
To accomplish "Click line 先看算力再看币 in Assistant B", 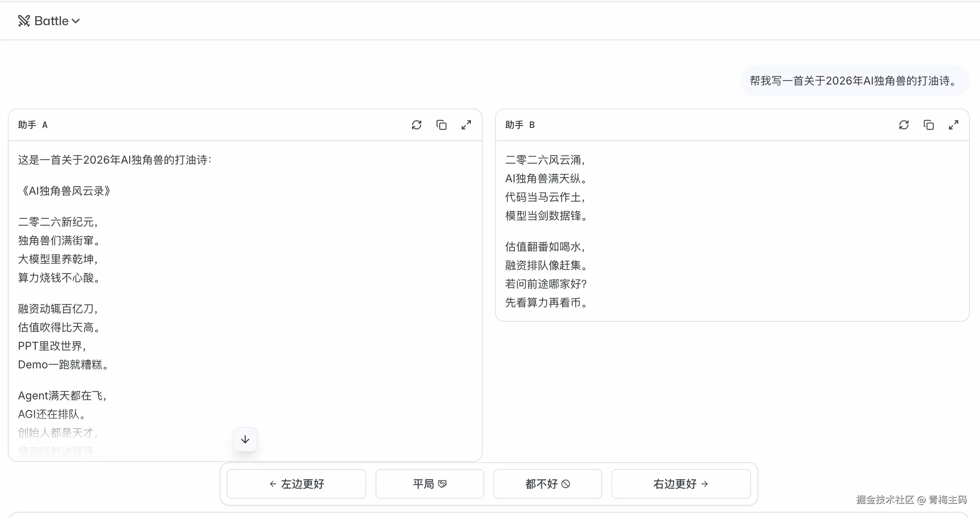I will coord(546,302).
